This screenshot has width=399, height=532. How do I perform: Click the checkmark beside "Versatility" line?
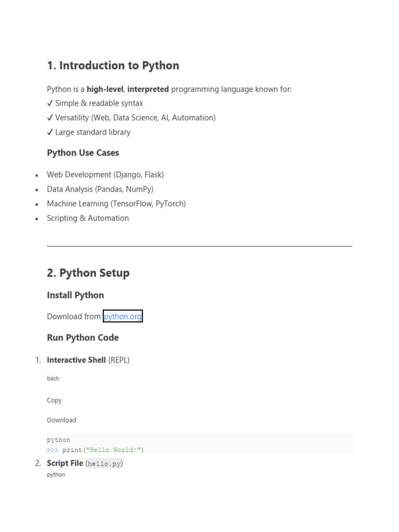tap(50, 118)
